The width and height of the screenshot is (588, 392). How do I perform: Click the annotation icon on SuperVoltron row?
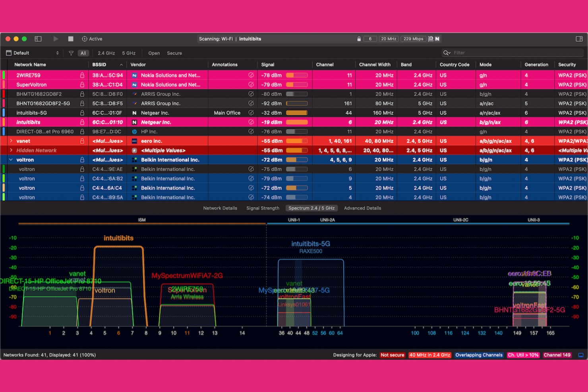pyautogui.click(x=251, y=85)
